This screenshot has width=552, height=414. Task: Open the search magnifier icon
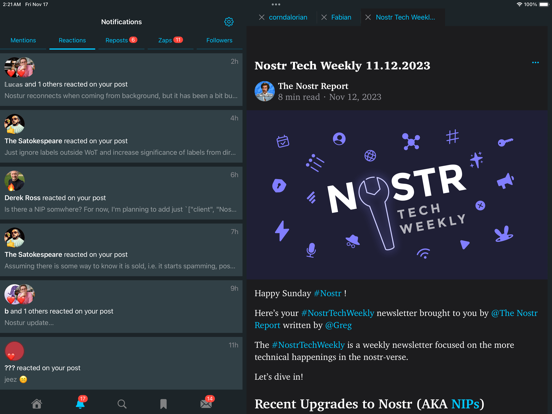pyautogui.click(x=122, y=404)
